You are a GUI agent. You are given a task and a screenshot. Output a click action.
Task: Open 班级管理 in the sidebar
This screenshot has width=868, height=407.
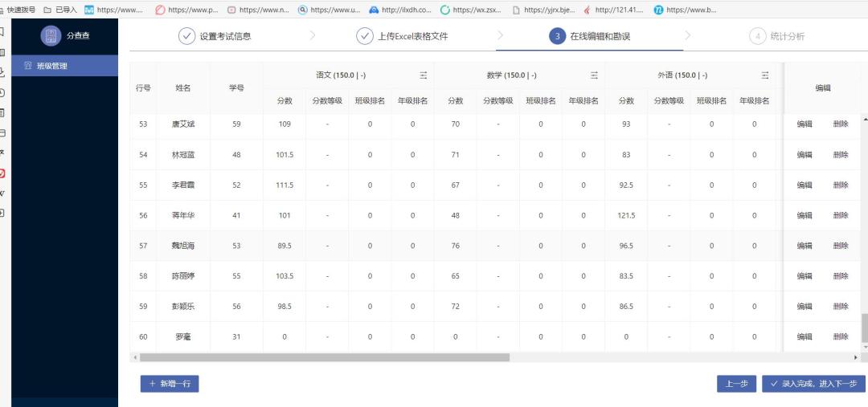[65, 66]
